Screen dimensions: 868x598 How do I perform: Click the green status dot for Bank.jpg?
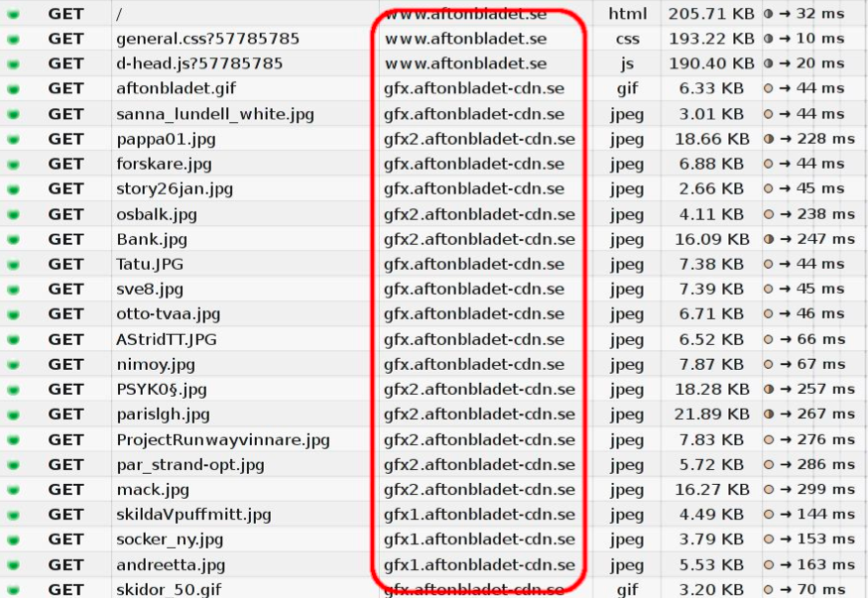pyautogui.click(x=13, y=240)
